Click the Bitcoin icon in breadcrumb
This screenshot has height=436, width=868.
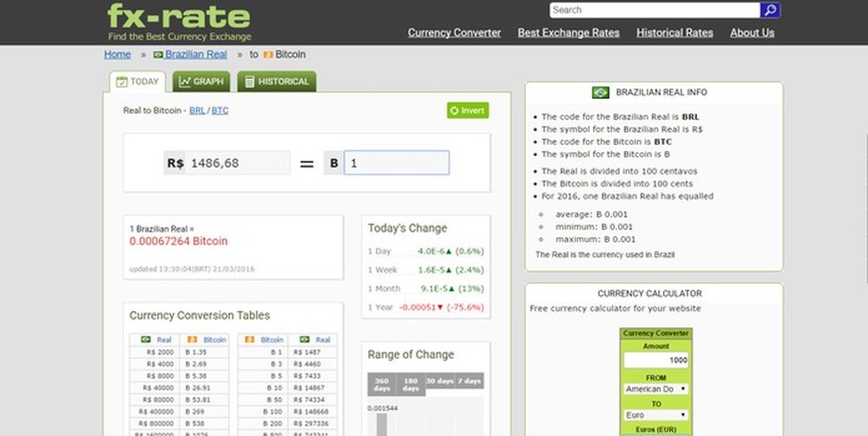coord(268,55)
